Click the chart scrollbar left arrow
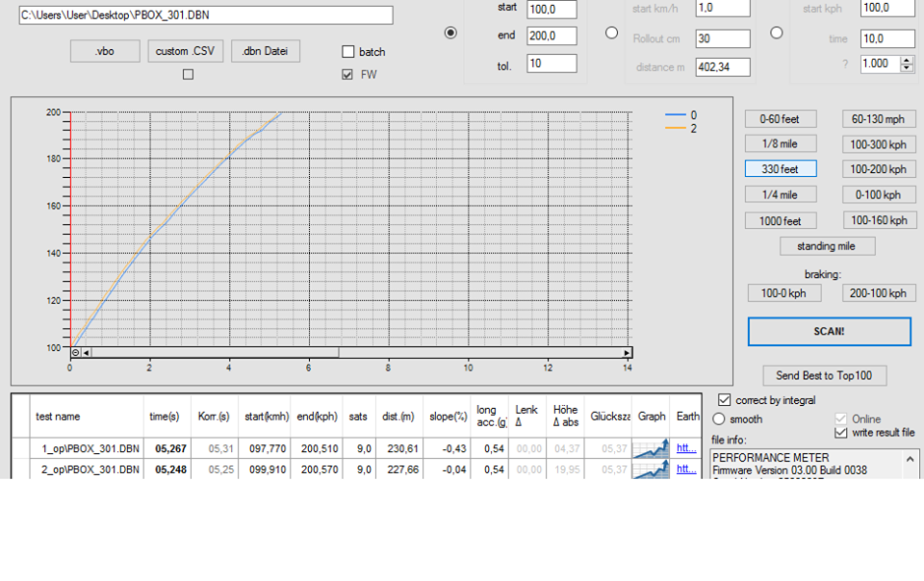The image size is (924, 581). point(87,353)
